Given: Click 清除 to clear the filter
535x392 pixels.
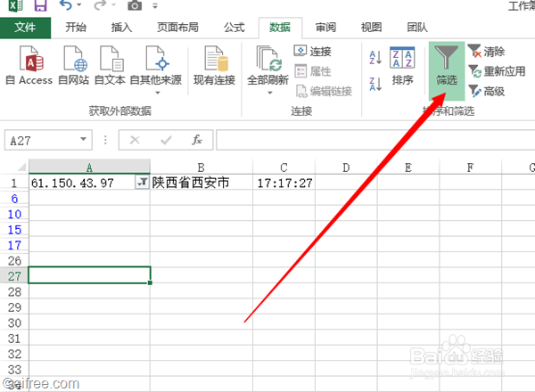Looking at the screenshot, I should click(x=487, y=51).
